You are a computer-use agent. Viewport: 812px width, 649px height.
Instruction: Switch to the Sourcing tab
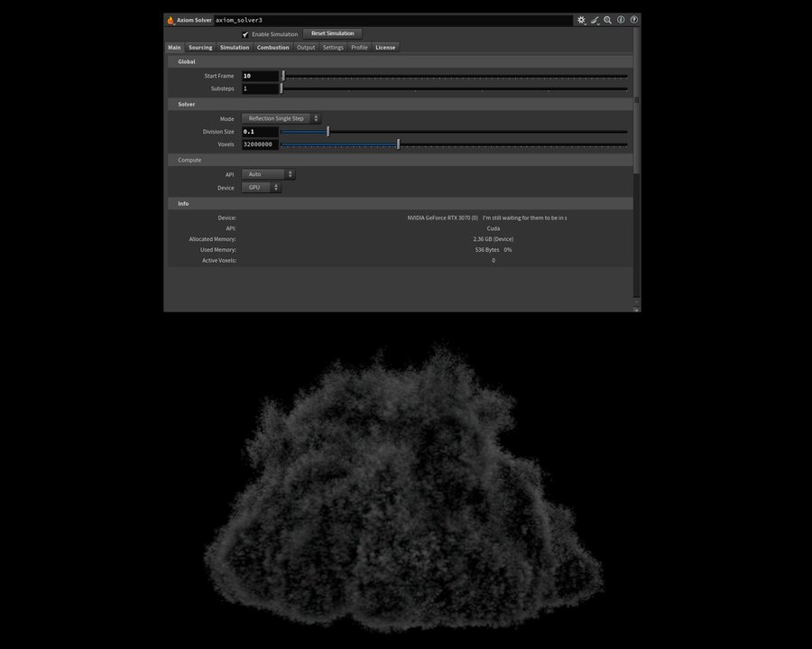click(200, 47)
